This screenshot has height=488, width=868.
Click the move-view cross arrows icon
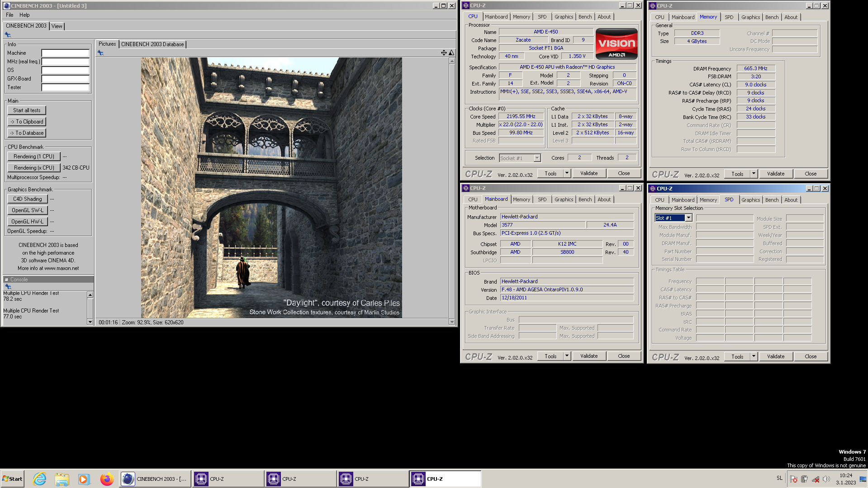pyautogui.click(x=444, y=53)
